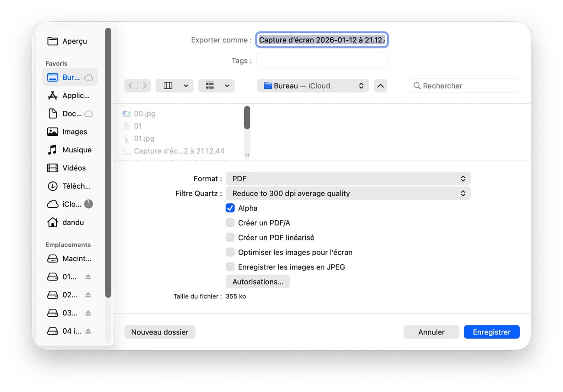Image resolution: width=563 pixels, height=392 pixels.
Task: Open Téléchargements in sidebar
Action: click(76, 186)
